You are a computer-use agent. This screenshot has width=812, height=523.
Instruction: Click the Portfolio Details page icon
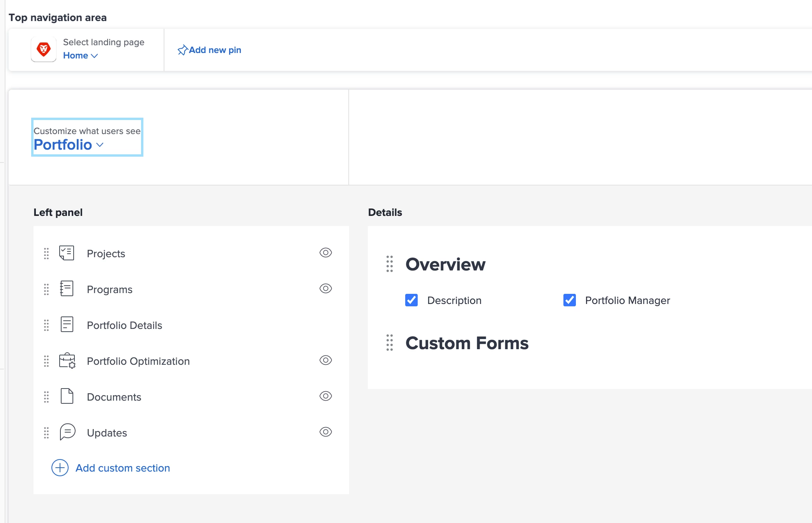pos(67,325)
